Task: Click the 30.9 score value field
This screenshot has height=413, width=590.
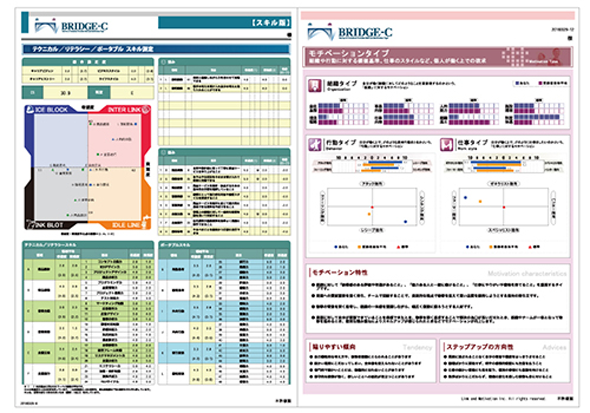Action: 65,93
